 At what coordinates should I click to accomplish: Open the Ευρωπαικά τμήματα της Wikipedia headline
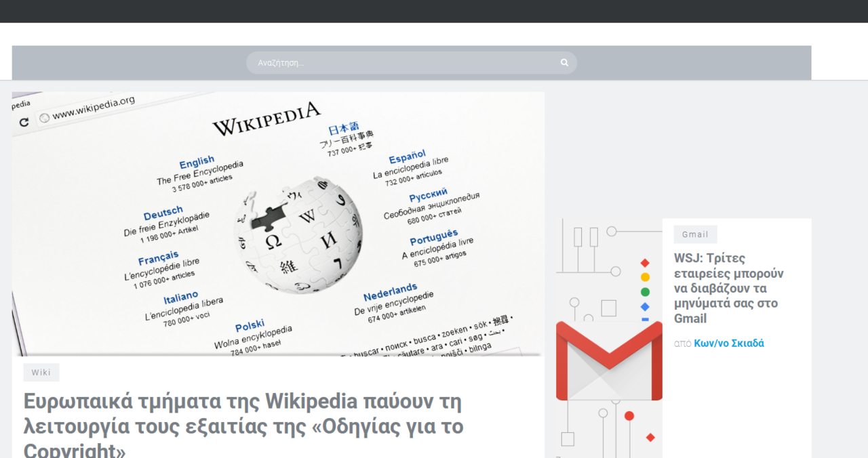(243, 426)
